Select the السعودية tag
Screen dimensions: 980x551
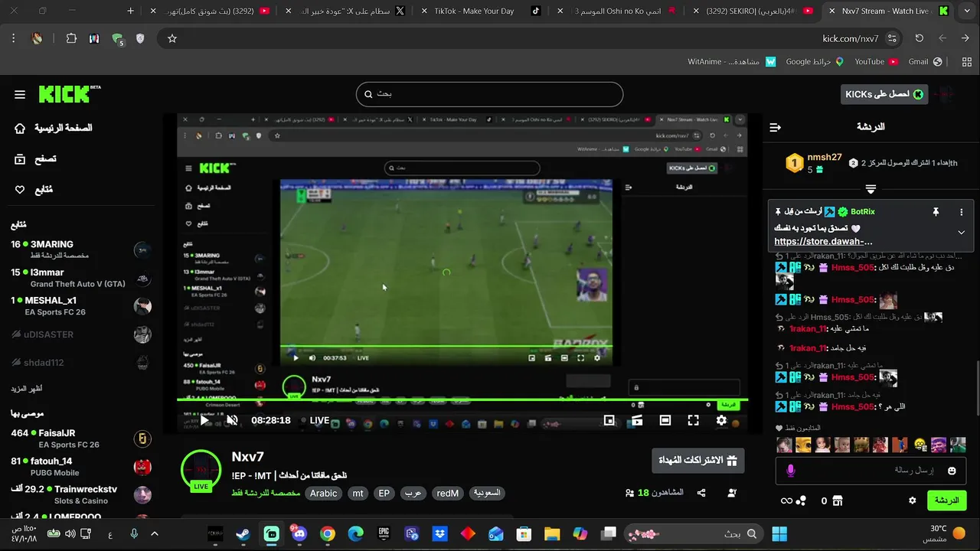click(486, 494)
